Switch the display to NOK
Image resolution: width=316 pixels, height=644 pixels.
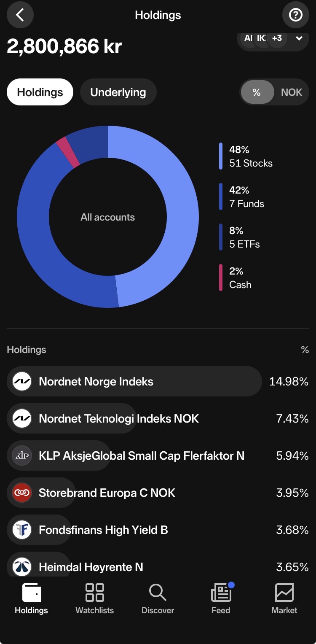[292, 92]
